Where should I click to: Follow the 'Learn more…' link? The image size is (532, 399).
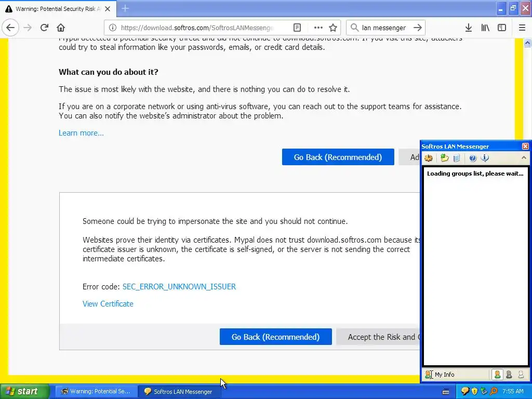coord(81,133)
